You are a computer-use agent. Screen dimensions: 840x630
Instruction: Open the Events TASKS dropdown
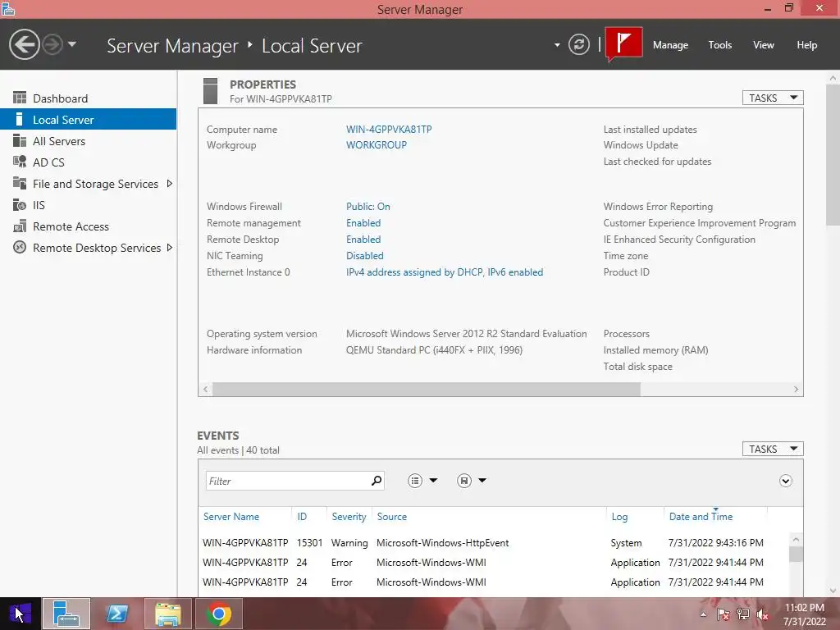(773, 449)
